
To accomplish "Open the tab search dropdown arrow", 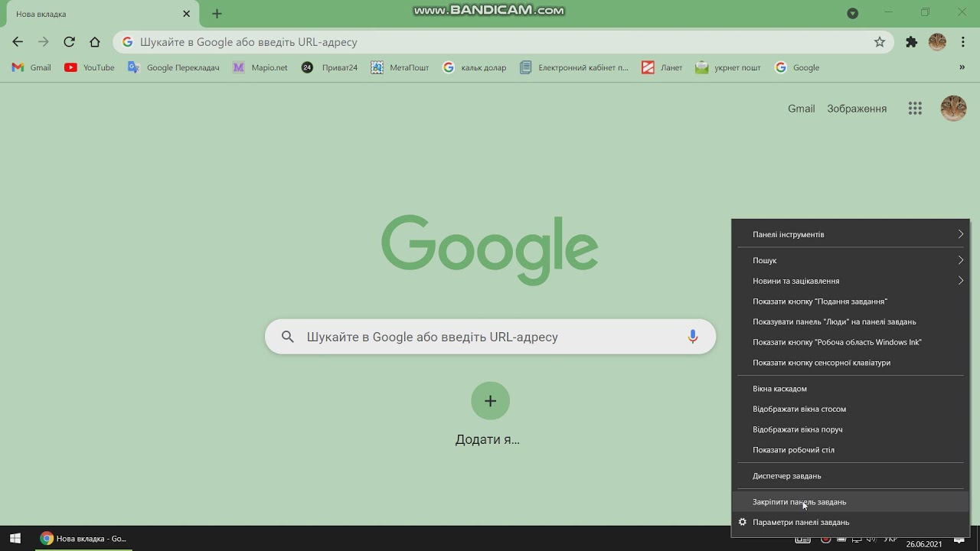I will click(x=853, y=13).
